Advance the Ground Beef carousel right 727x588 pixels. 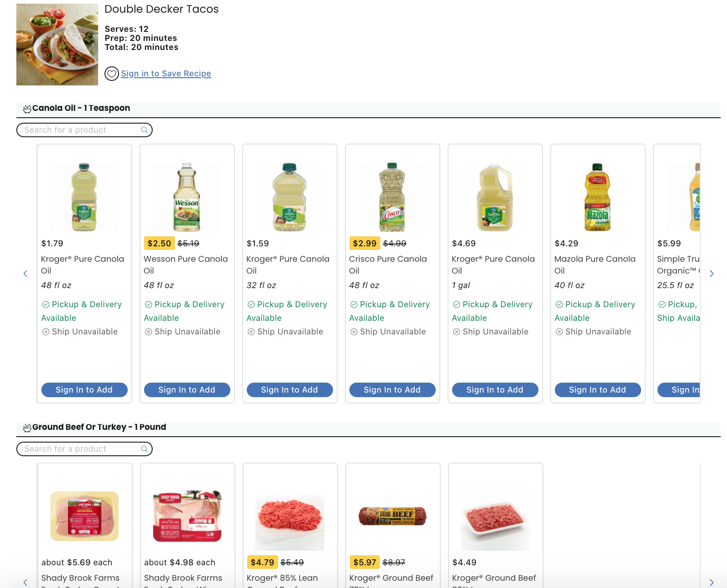712,582
